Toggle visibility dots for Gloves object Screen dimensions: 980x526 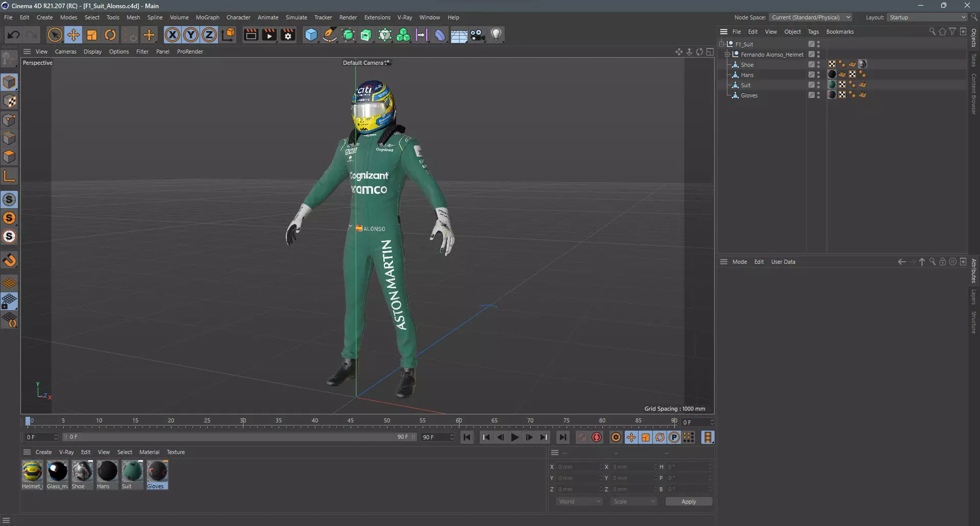point(818,95)
